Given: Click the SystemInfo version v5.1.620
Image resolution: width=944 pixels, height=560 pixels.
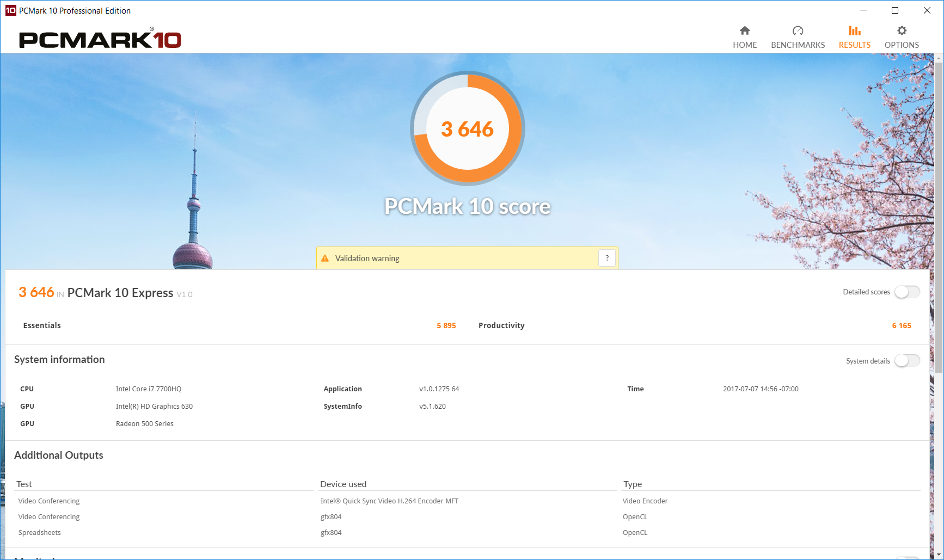Looking at the screenshot, I should pyautogui.click(x=432, y=407).
